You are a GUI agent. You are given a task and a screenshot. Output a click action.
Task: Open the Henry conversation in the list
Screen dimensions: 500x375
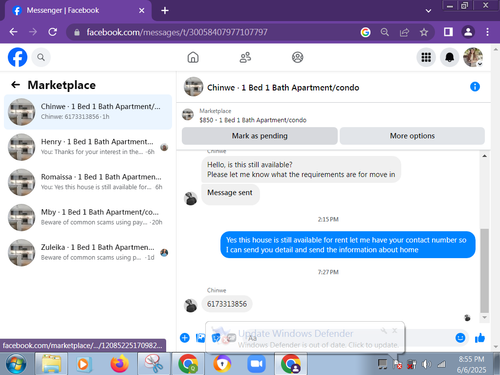[88, 147]
